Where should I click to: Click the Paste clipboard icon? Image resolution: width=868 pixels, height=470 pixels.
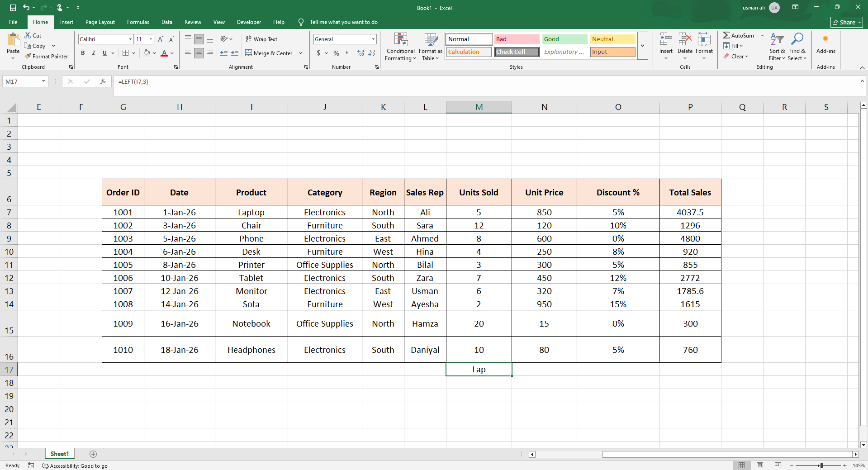click(x=13, y=39)
